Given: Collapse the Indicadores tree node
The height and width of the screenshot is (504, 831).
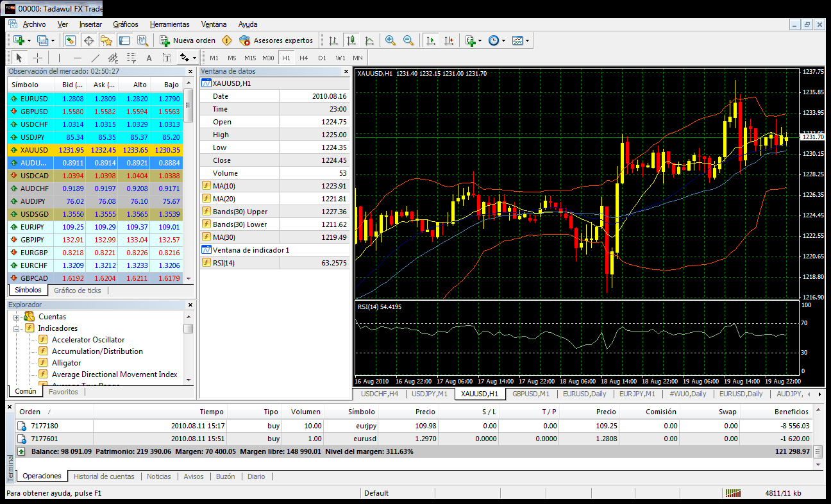Looking at the screenshot, I should [16, 328].
